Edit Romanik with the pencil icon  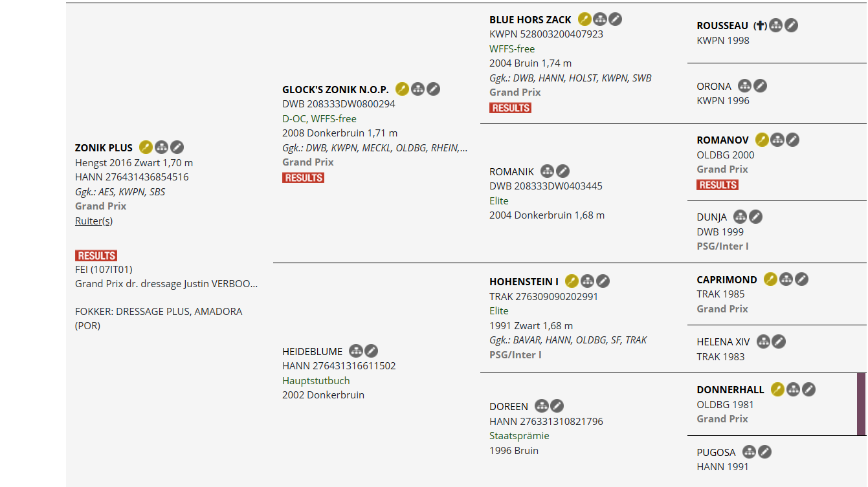click(563, 171)
